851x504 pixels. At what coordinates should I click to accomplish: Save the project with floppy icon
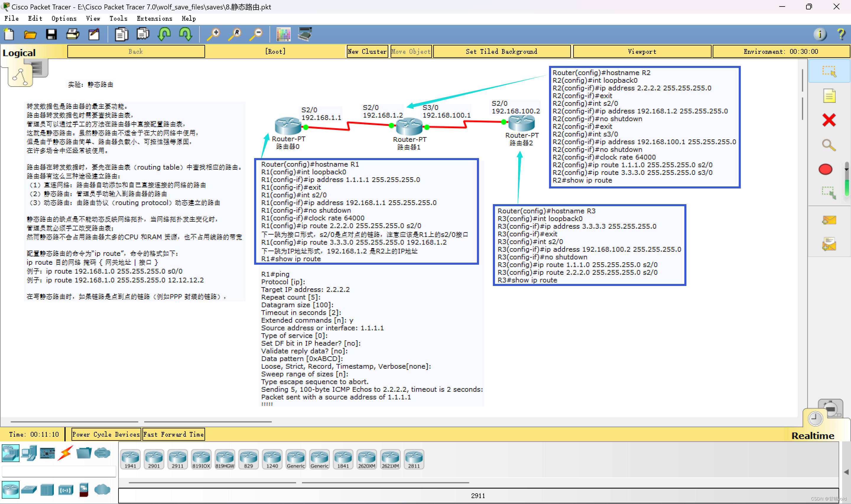(51, 34)
